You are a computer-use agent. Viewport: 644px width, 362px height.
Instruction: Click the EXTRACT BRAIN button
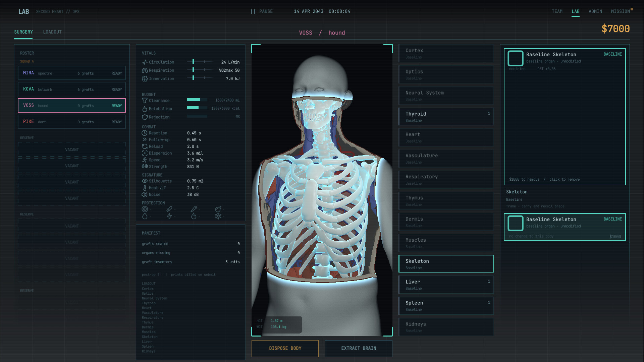point(359,348)
